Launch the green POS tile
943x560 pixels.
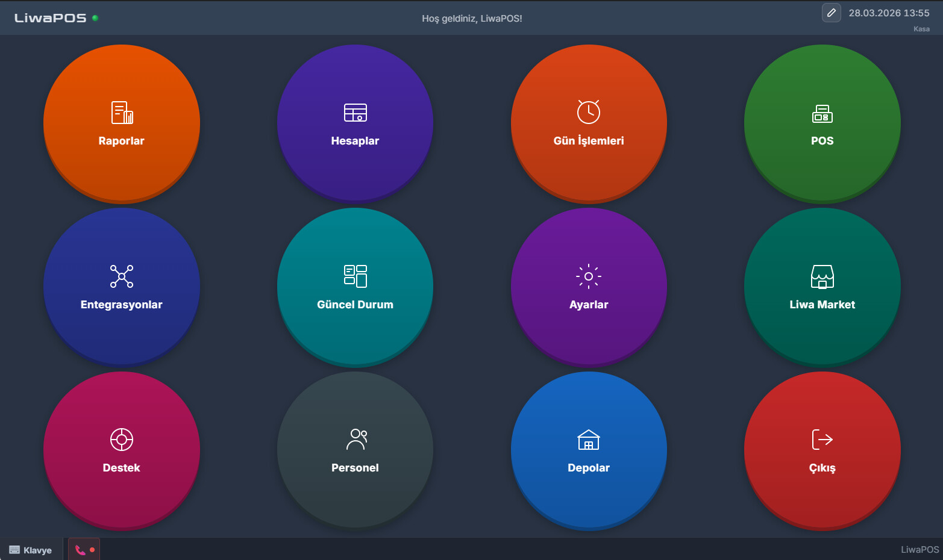822,123
